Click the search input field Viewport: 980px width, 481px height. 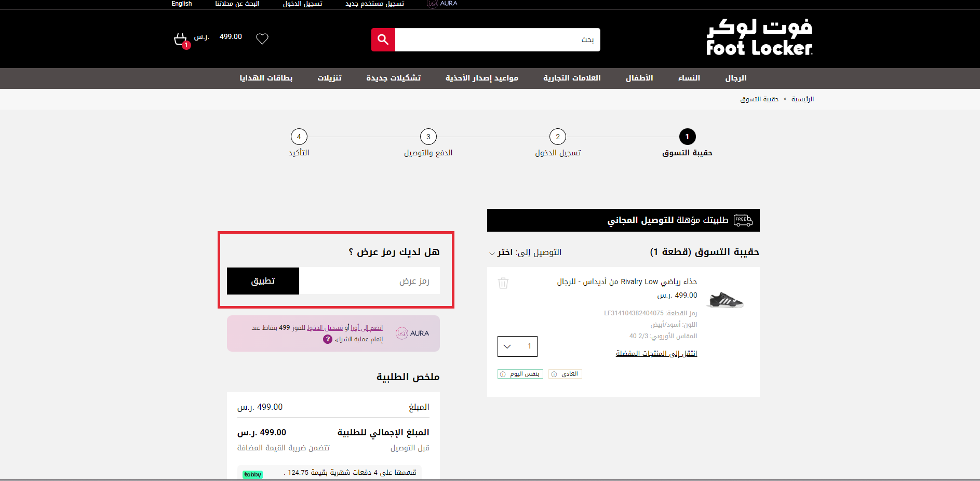[x=498, y=39]
